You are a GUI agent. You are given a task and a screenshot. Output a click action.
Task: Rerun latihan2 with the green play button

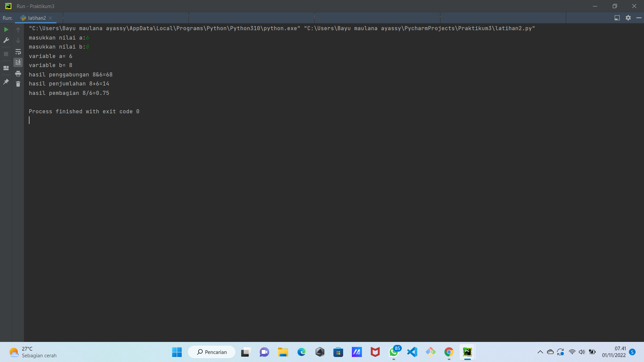pos(6,29)
